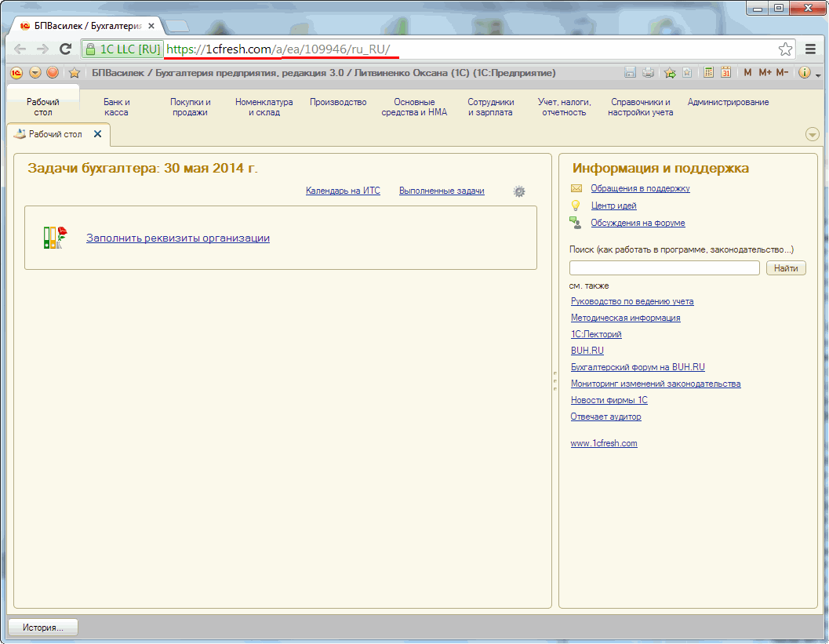Open the Производство section

[338, 102]
